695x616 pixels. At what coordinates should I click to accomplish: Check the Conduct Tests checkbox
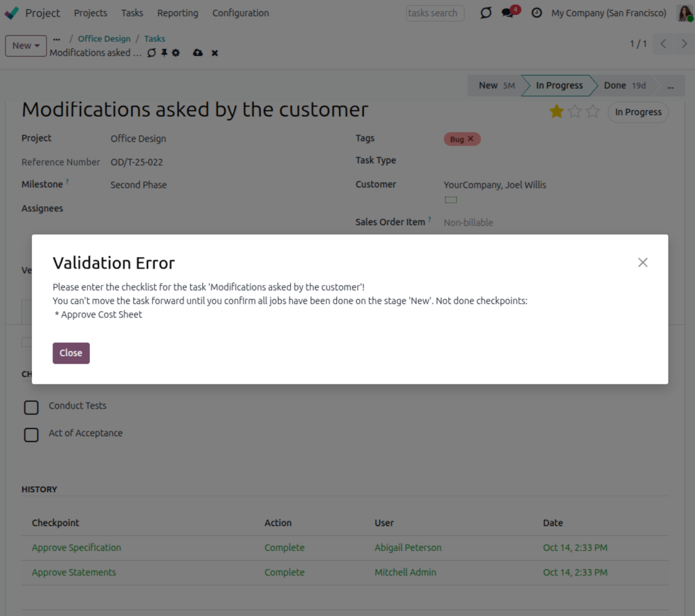tap(31, 407)
